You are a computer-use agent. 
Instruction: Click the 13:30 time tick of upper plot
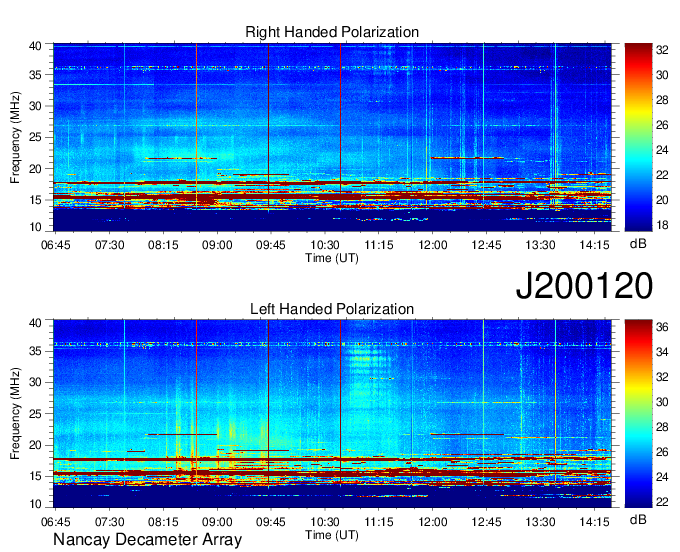coord(540,245)
